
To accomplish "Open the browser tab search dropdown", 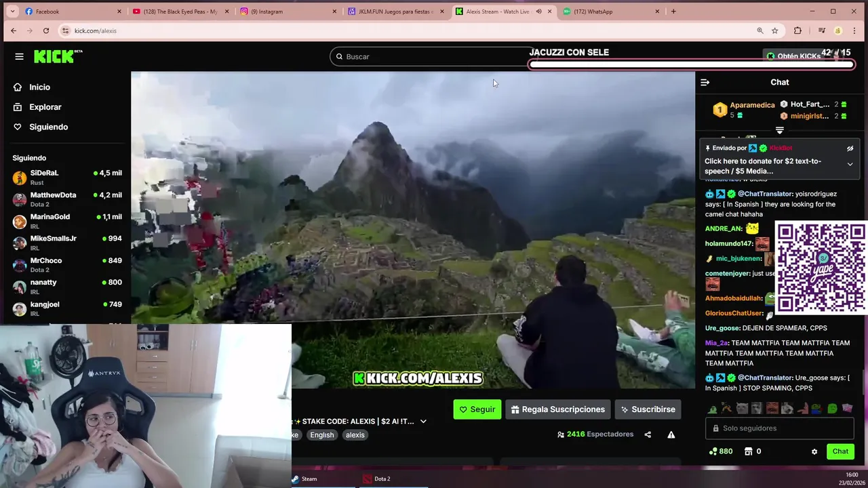I will (x=12, y=12).
